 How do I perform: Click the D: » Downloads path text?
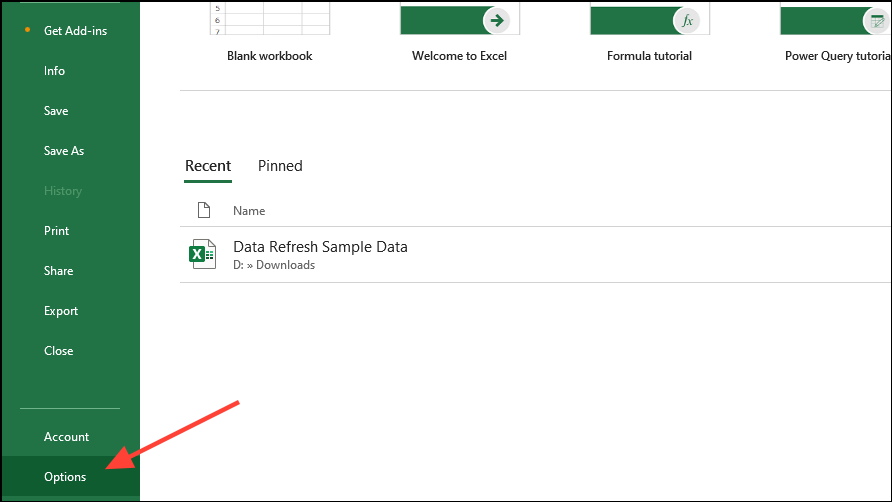pyautogui.click(x=274, y=265)
